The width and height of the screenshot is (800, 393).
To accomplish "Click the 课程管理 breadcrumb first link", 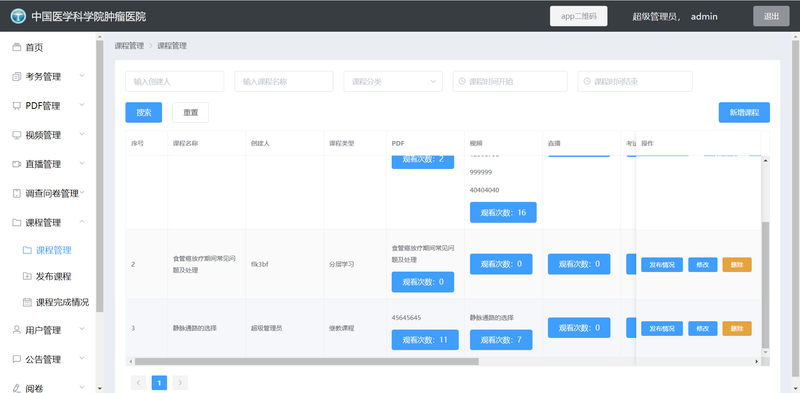I will click(x=129, y=46).
